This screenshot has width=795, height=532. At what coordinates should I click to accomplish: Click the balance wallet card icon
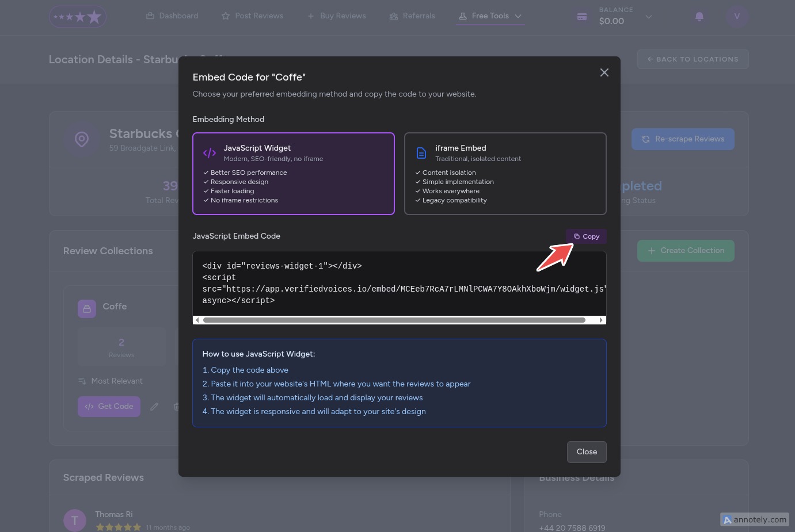(582, 17)
